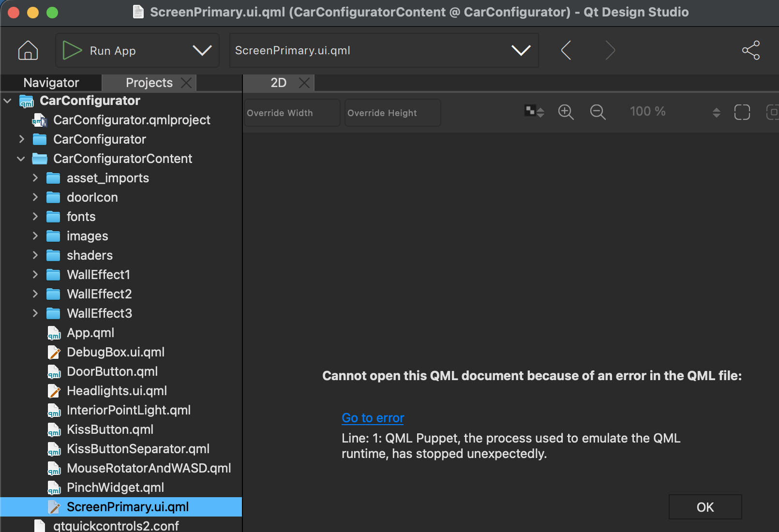Viewport: 779px width, 532px height.
Task: Expand the asset_imports folder
Action: (35, 178)
